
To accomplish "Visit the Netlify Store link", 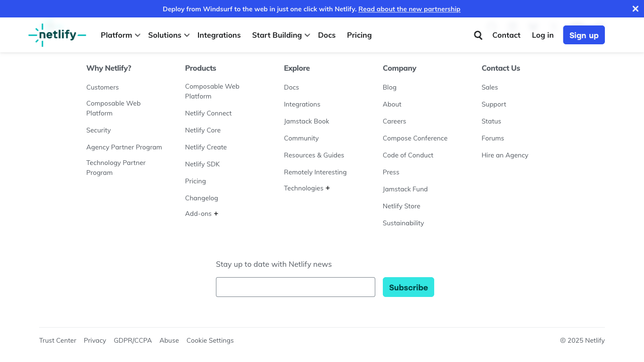I will [x=402, y=206].
